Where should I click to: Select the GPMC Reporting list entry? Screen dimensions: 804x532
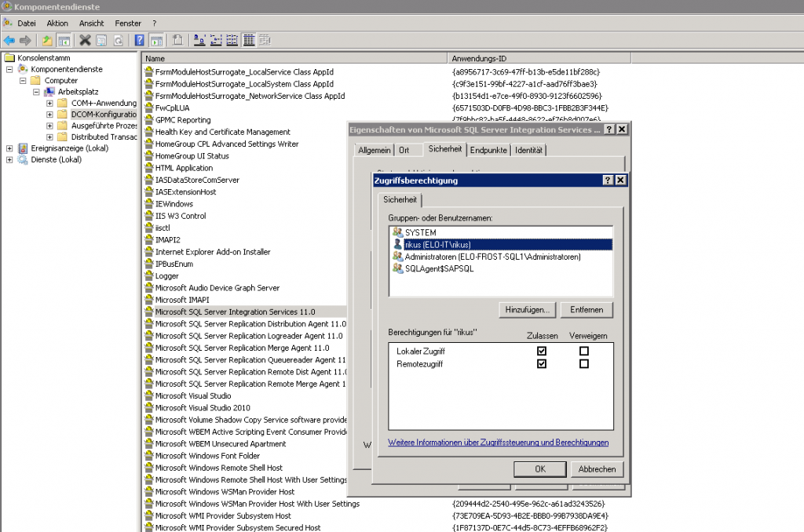183,120
